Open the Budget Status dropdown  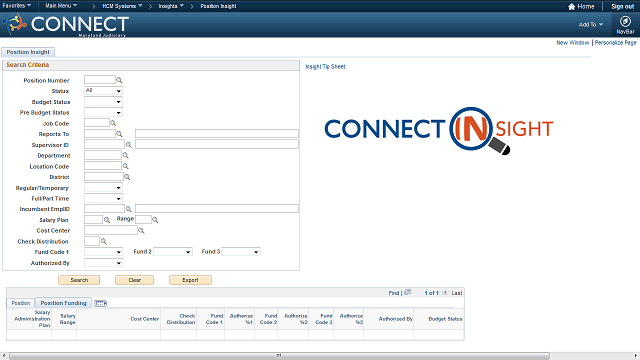(103, 102)
